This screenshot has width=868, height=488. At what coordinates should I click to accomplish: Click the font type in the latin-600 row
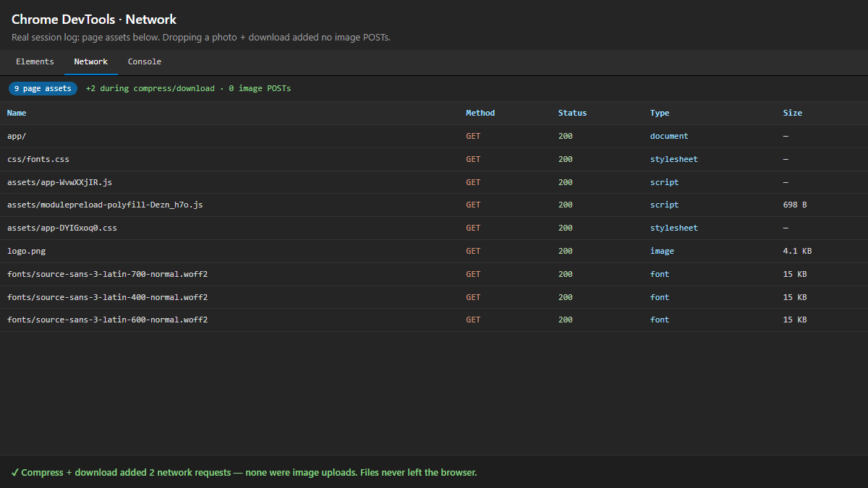pos(660,320)
